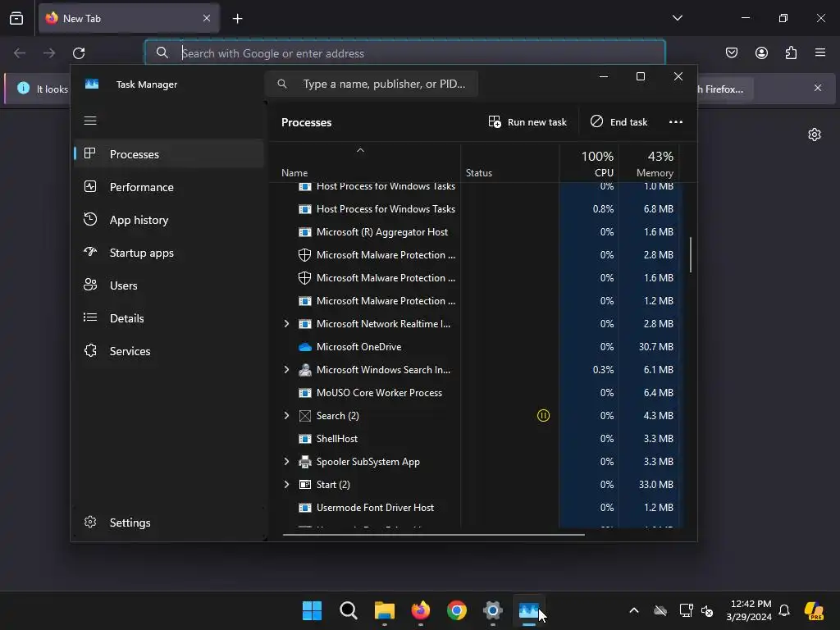Open Windows taskbar search
This screenshot has height=630, width=840.
[348, 610]
